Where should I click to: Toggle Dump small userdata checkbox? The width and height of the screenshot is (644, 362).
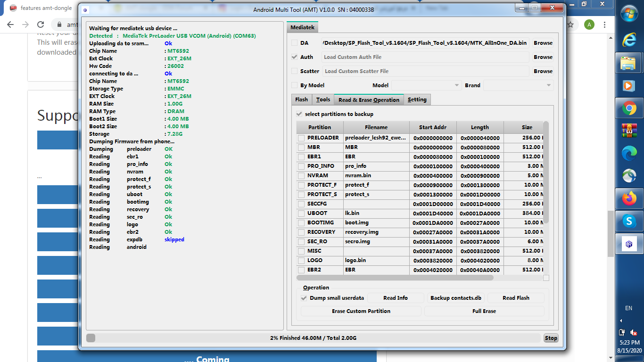(x=304, y=298)
